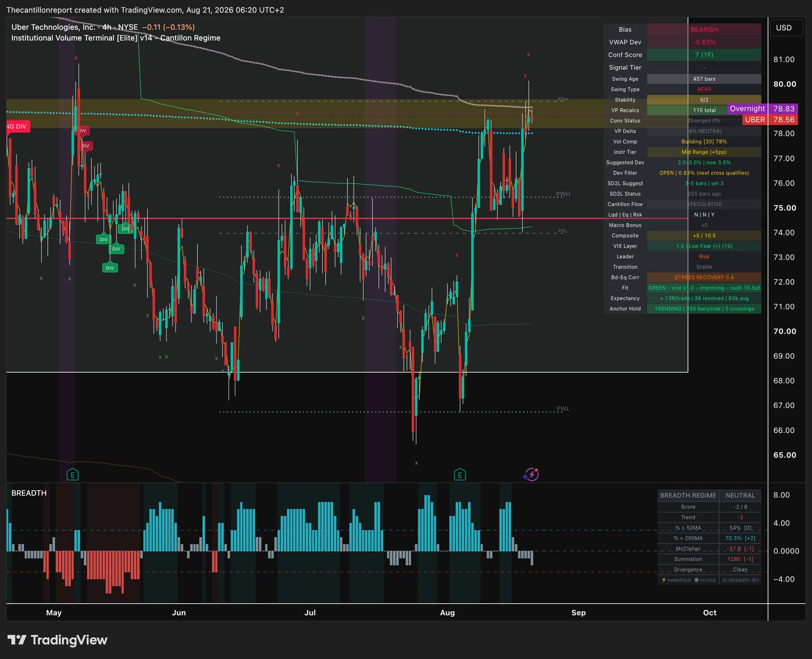Viewport: 812px width, 659px height.
Task: Click the VIX Layer Low Fear value
Action: coord(704,246)
